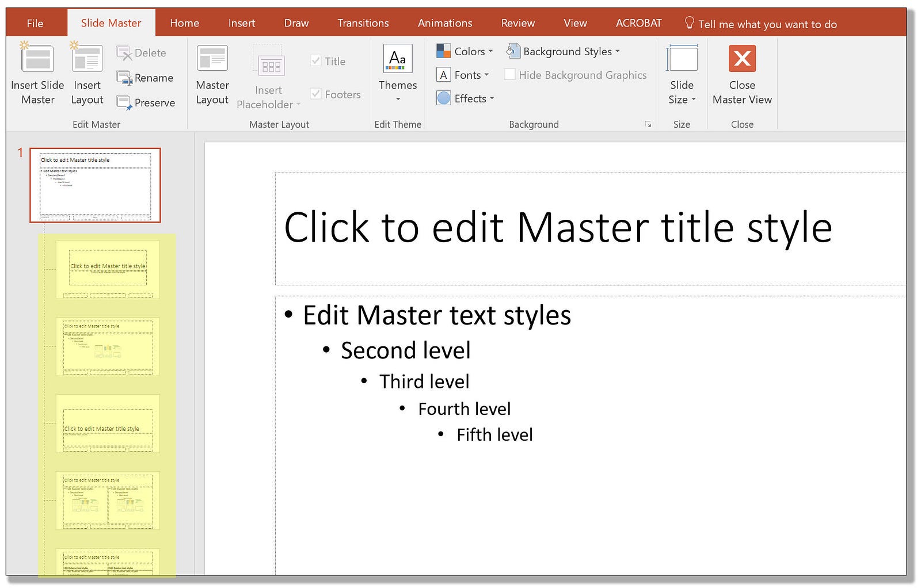The width and height of the screenshot is (921, 588).
Task: Open the Themes gallery icon
Action: [398, 58]
